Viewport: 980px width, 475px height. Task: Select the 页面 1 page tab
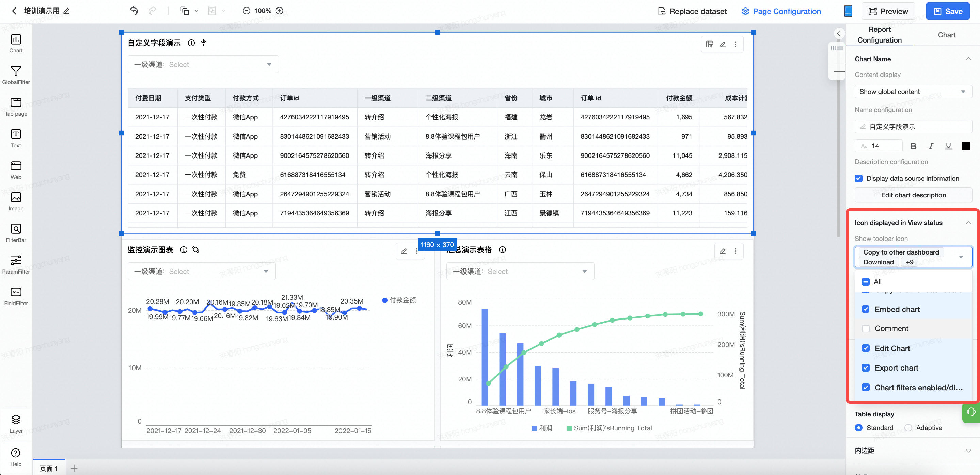point(49,468)
